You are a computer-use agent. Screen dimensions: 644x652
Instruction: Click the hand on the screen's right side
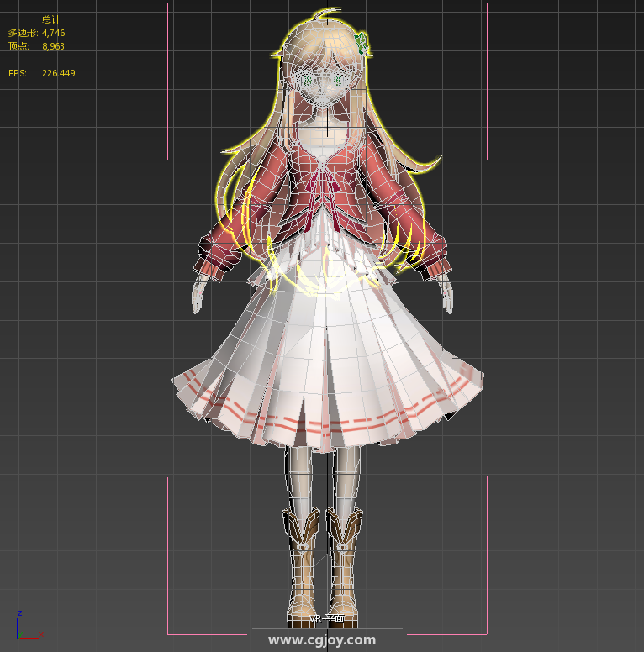447,294
